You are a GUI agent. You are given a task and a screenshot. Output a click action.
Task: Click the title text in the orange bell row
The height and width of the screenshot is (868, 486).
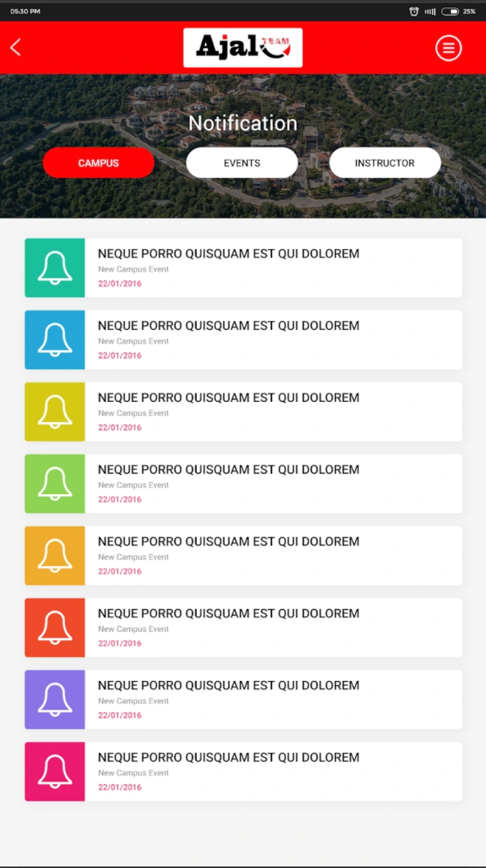(228, 542)
